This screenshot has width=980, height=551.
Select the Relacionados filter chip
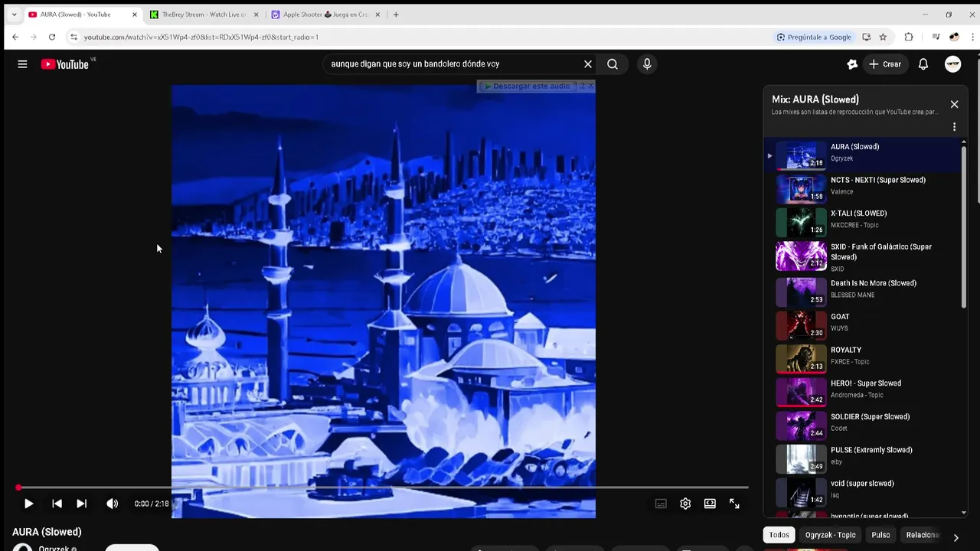[922, 535]
